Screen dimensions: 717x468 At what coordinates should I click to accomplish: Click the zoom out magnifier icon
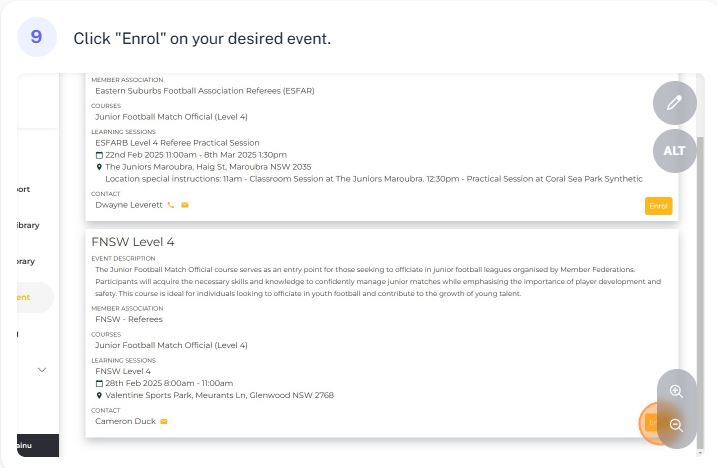coord(676,425)
